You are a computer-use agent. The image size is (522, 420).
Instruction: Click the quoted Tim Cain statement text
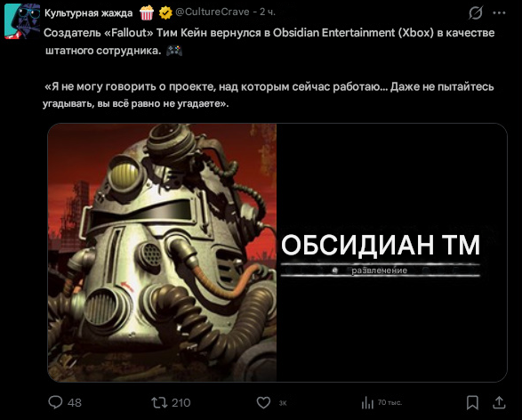pyautogui.click(x=268, y=95)
